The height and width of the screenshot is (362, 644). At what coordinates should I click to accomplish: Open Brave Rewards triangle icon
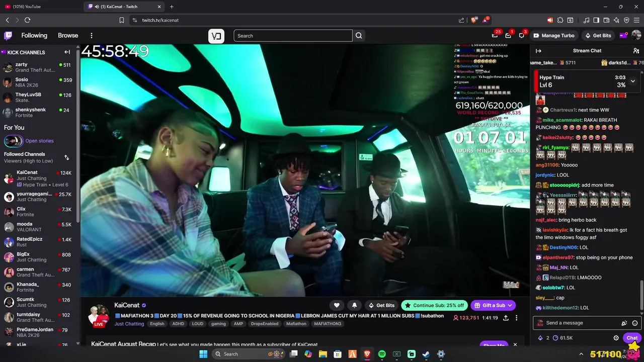485,20
